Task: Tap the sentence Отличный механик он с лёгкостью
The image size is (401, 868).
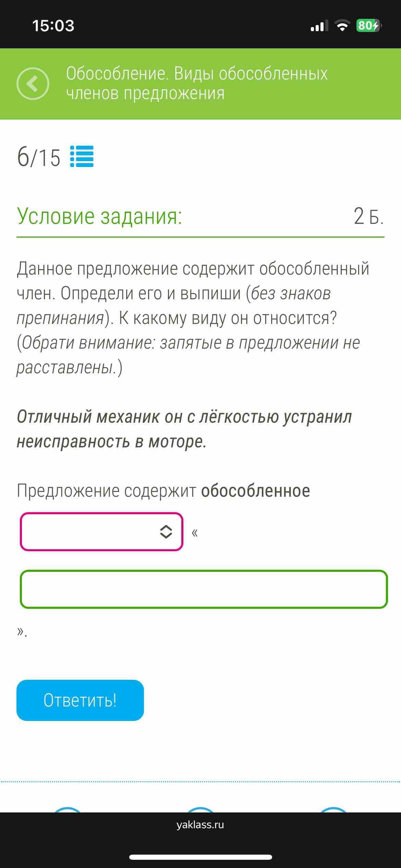Action: [184, 429]
